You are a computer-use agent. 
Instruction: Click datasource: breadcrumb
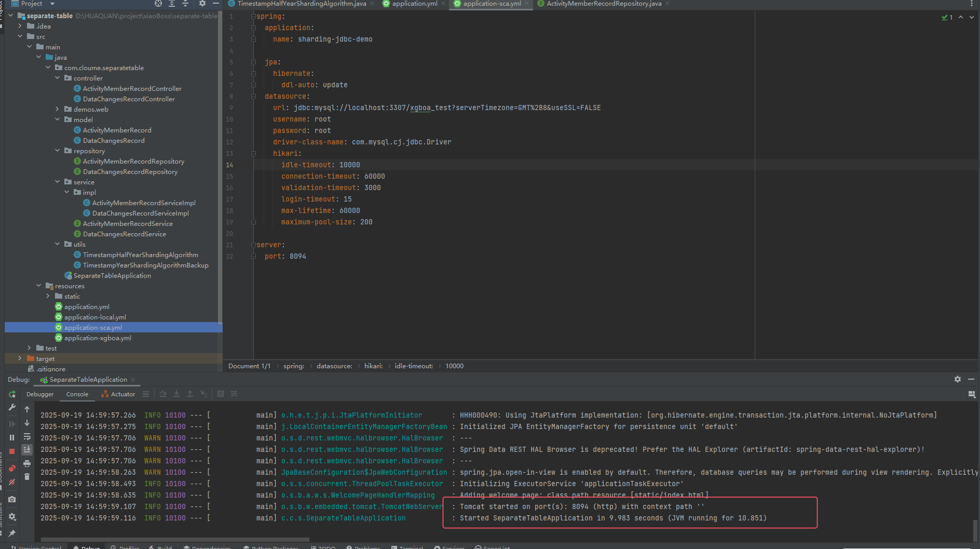point(334,366)
